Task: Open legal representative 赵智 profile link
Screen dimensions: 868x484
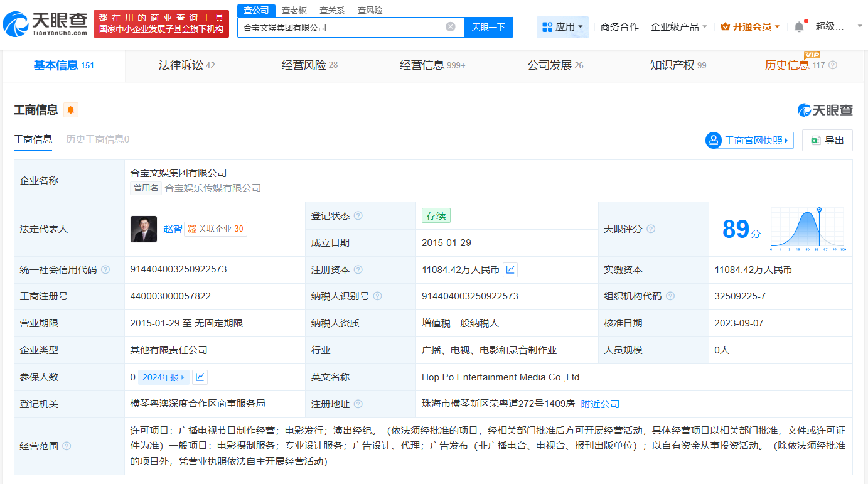Action: [x=174, y=229]
